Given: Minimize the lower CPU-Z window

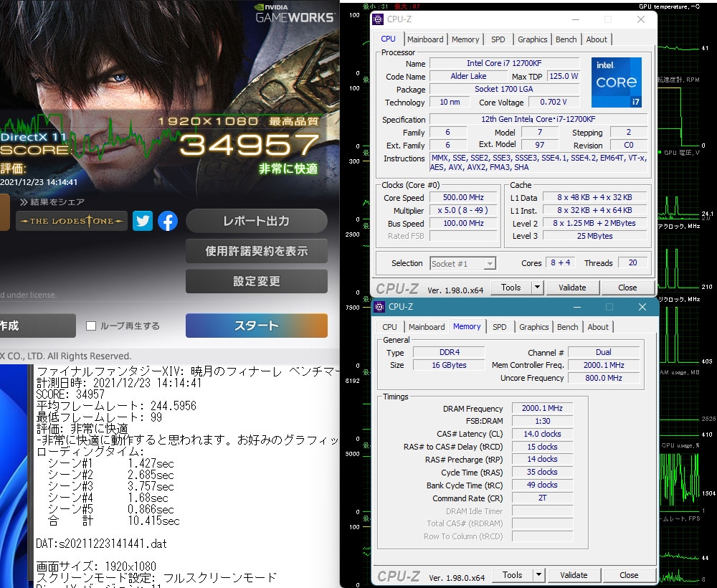Looking at the screenshot, I should point(577,307).
